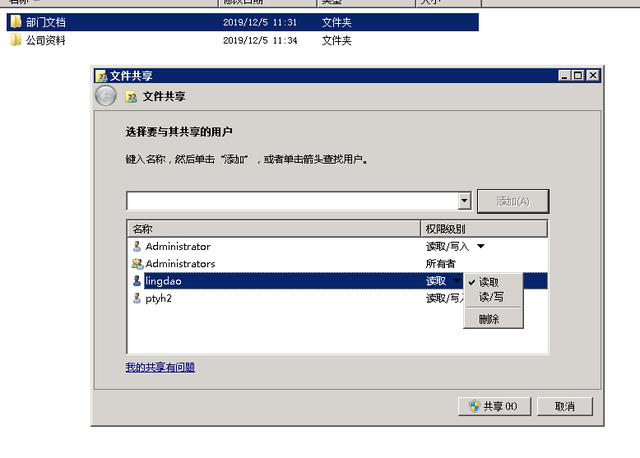Click the ptyh2 user icon
This screenshot has height=458, width=640.
137,298
